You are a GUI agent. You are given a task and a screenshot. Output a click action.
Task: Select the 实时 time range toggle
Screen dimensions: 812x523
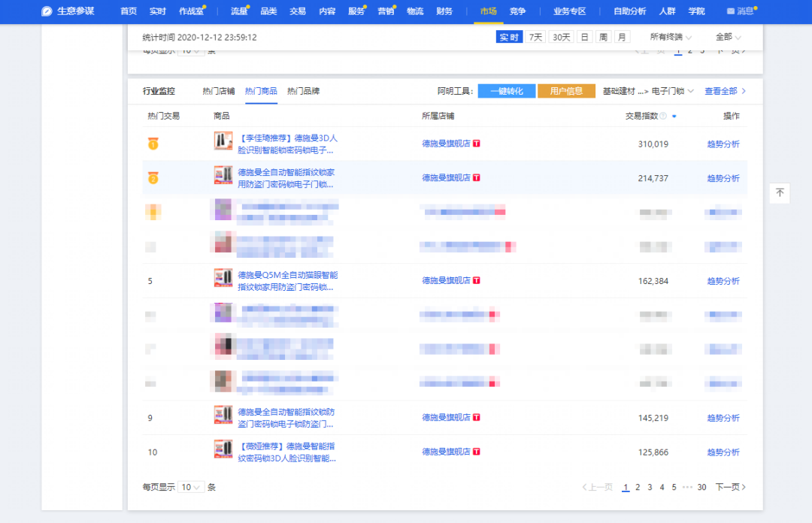(x=509, y=38)
